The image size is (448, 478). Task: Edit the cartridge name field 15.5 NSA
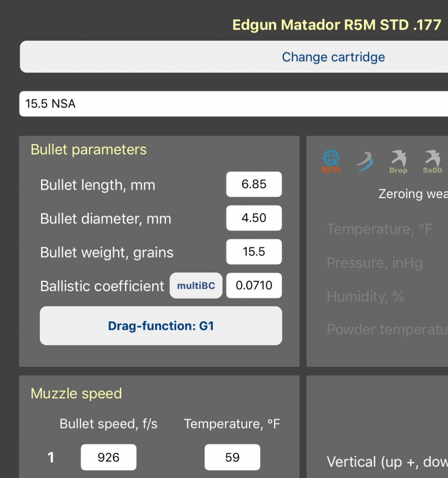pos(234,104)
